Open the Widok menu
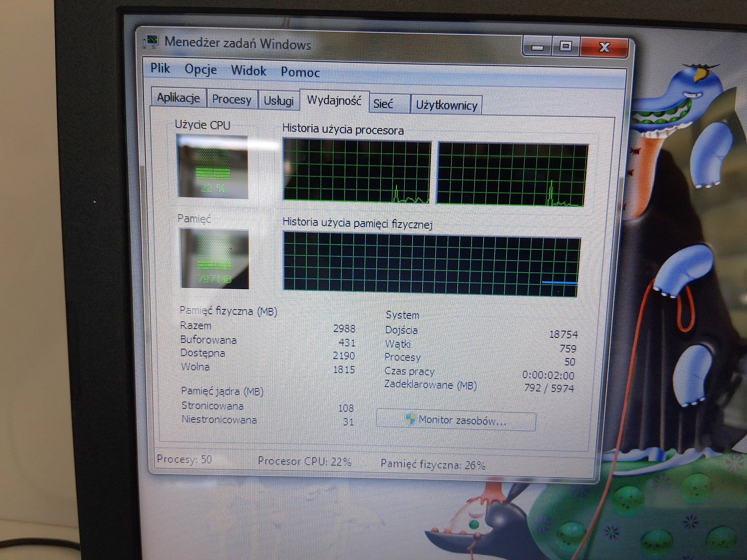The height and width of the screenshot is (560, 747). click(249, 71)
